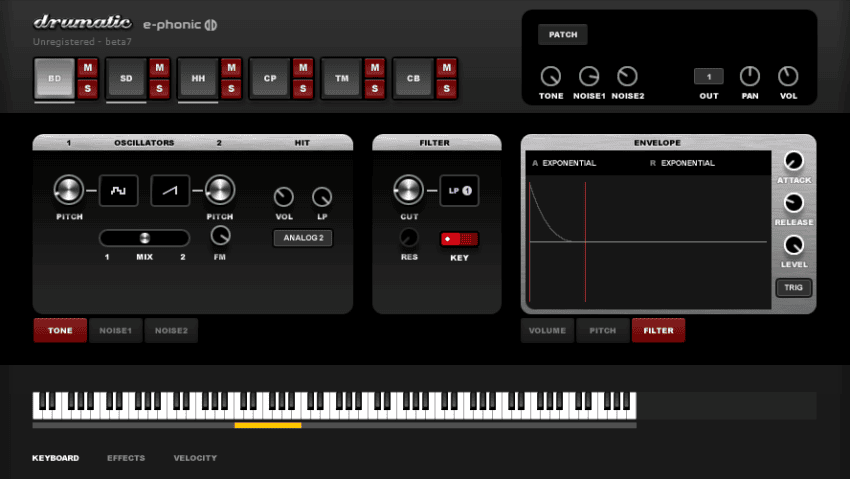
Task: Click the yellow keyboard range bar
Action: click(268, 425)
